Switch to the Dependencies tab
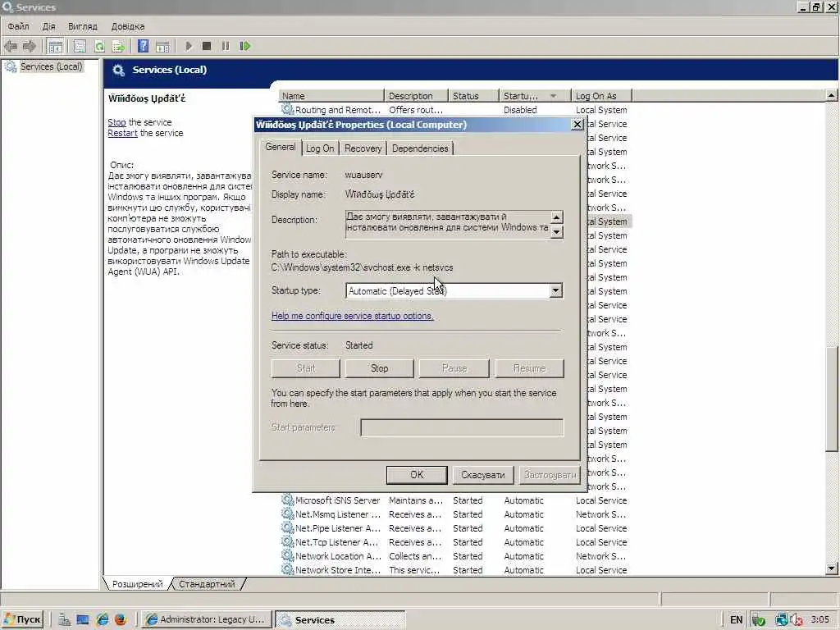Screen dimensions: 840x630 (420, 148)
